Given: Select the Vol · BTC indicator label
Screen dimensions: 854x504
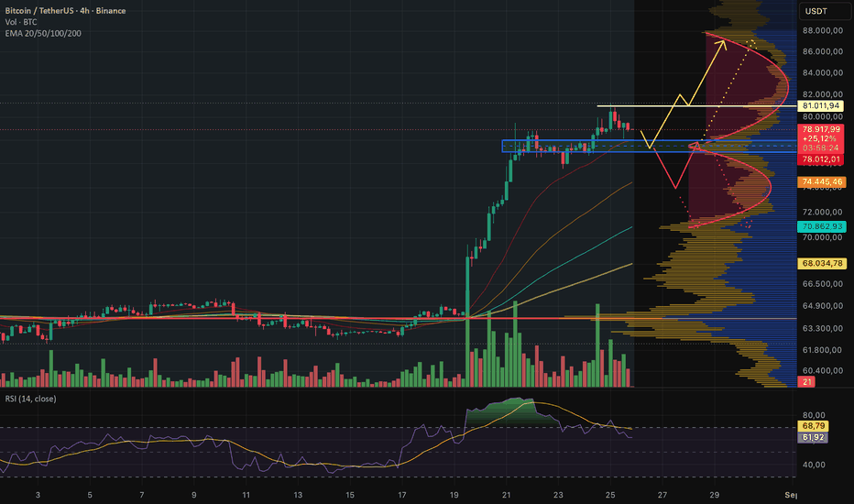Looking at the screenshot, I should [x=21, y=22].
